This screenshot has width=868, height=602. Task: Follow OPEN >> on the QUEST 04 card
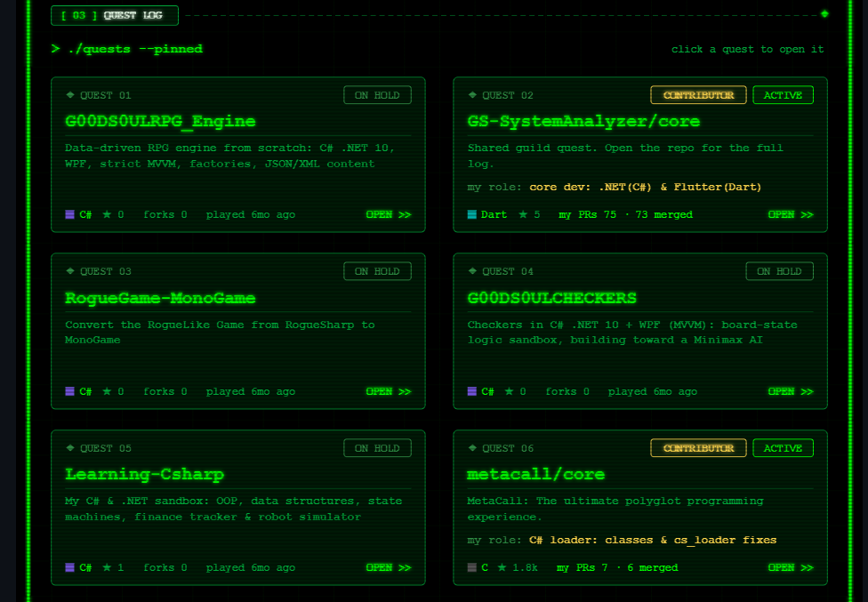(791, 391)
